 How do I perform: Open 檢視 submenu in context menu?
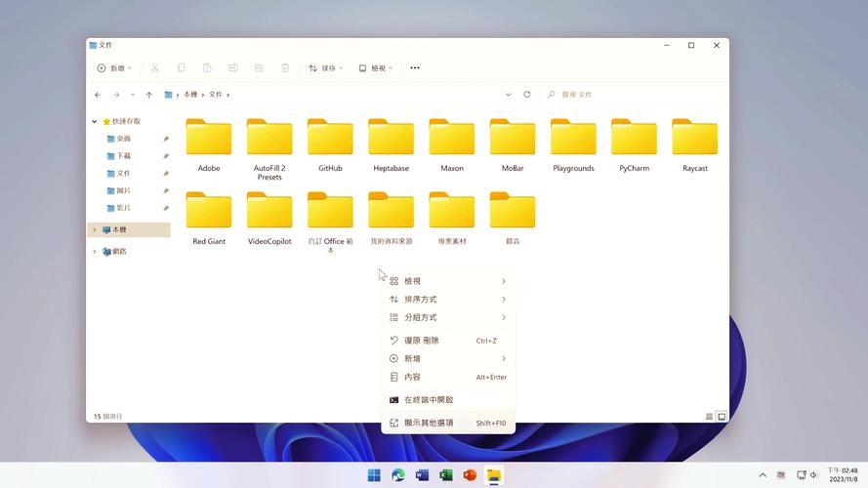(x=448, y=281)
